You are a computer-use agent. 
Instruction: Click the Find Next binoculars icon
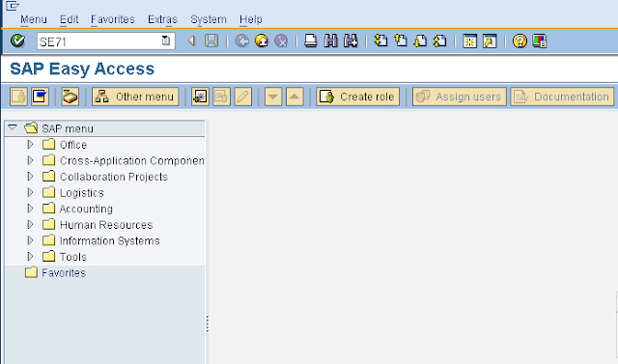[351, 41]
